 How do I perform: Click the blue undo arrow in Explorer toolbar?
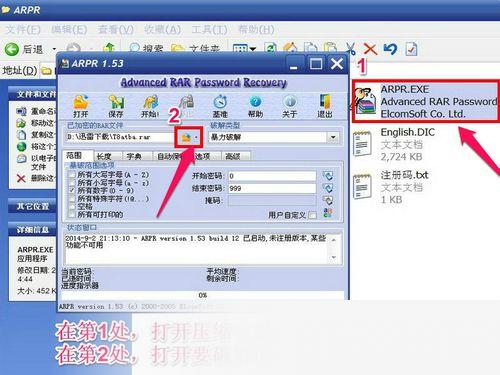[x=390, y=49]
